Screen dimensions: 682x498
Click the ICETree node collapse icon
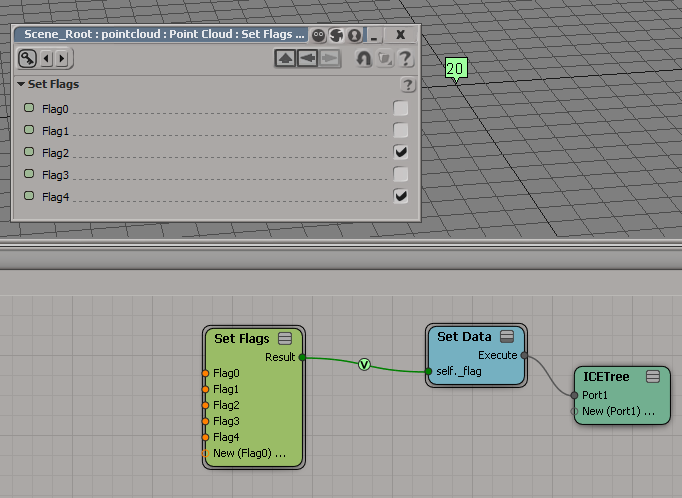pos(653,377)
